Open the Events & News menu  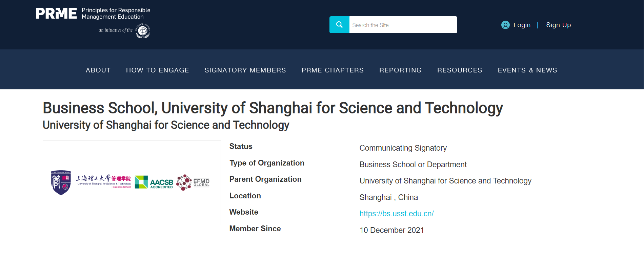pyautogui.click(x=527, y=70)
